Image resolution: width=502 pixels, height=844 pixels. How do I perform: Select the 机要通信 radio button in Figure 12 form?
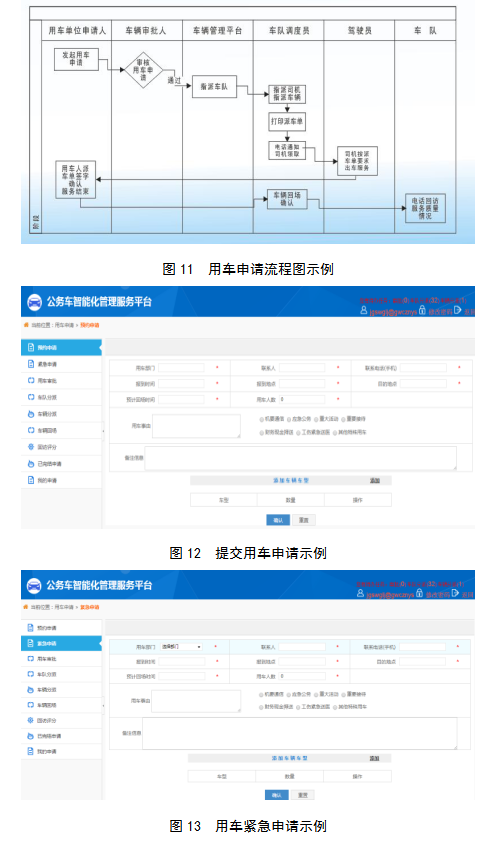(x=262, y=419)
